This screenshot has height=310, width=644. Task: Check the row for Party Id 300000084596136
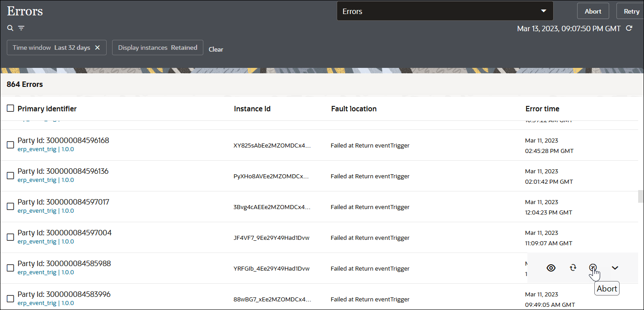click(x=10, y=176)
